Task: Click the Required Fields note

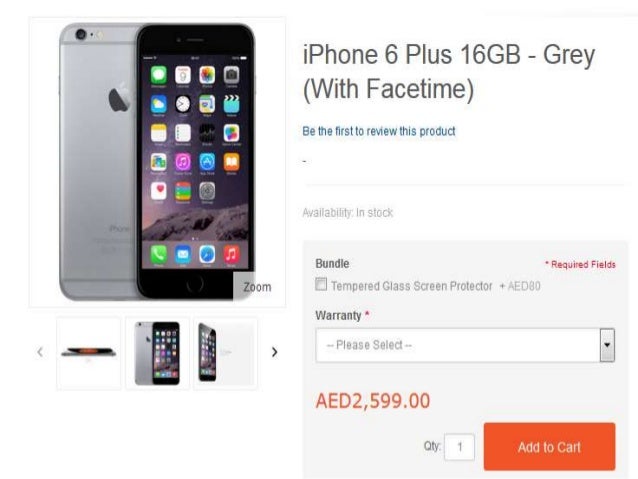Action: 580,265
